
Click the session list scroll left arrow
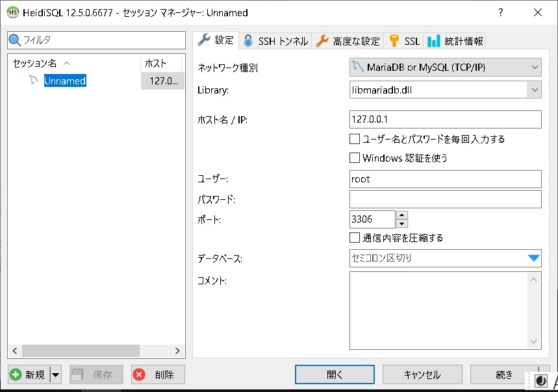[15, 350]
